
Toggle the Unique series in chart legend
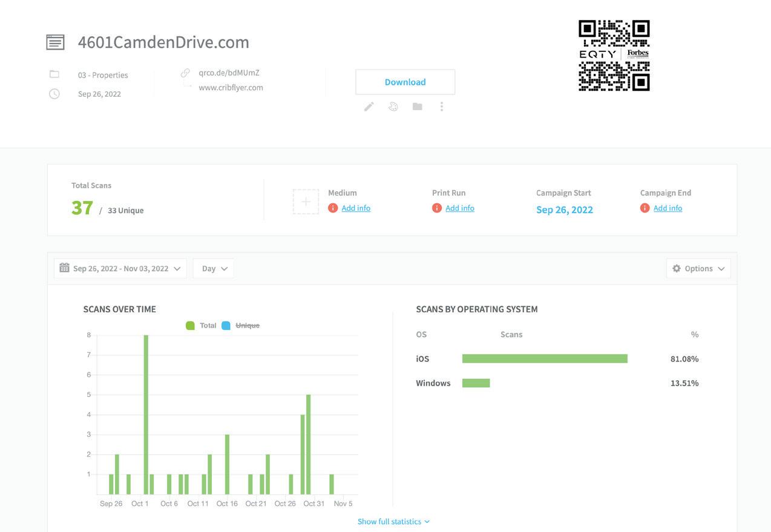pos(240,326)
